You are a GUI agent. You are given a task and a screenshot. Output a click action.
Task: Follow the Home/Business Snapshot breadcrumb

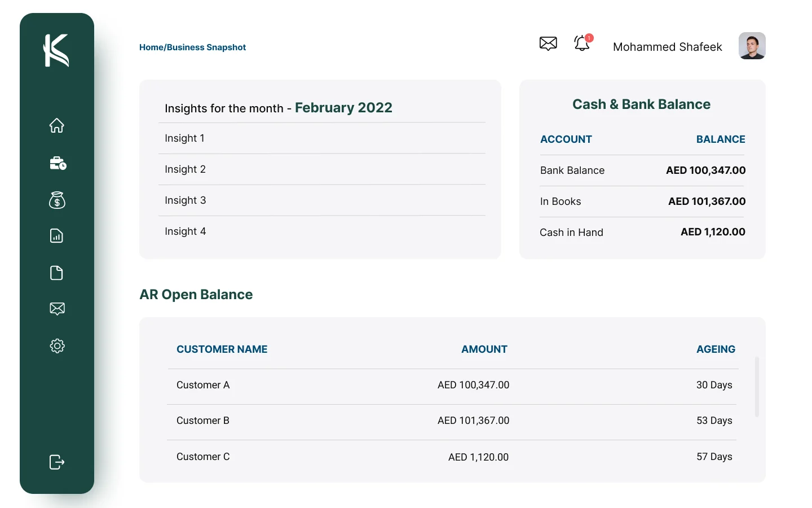[x=193, y=47]
